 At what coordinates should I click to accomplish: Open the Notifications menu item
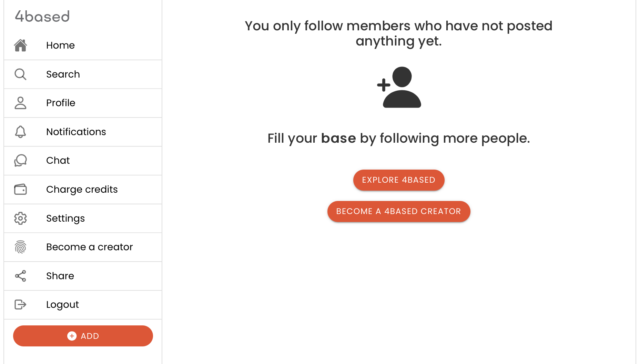click(x=76, y=132)
